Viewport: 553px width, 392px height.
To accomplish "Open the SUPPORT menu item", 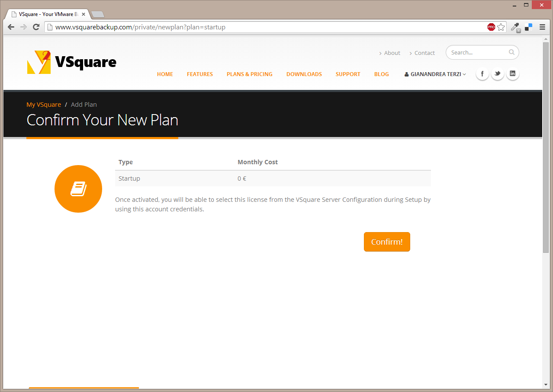I will pos(348,74).
